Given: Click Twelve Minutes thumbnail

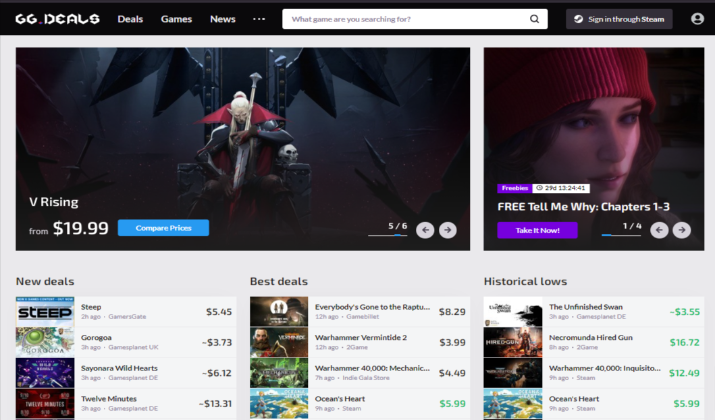Looking at the screenshot, I should tap(45, 403).
